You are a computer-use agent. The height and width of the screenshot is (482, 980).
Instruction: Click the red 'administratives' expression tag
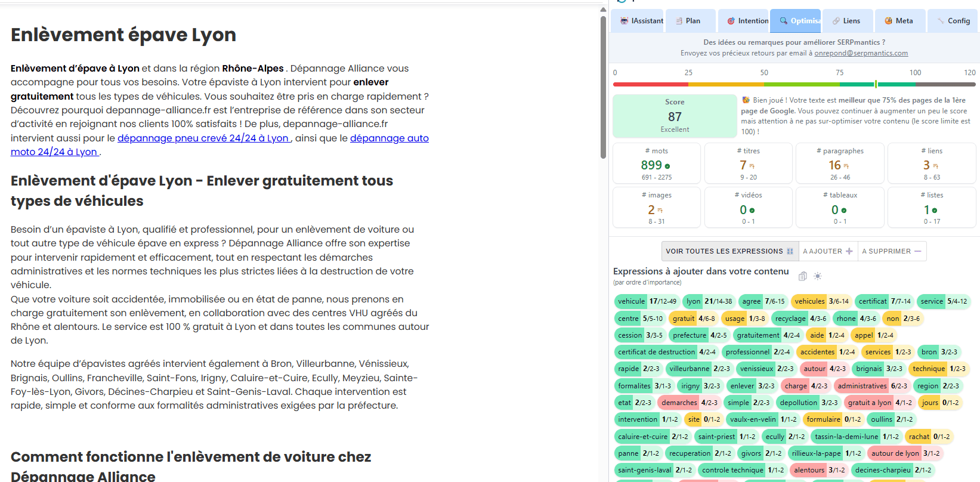[x=871, y=386]
